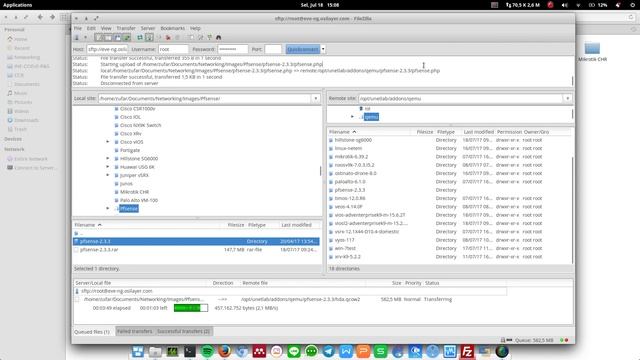Toggle synchronized browsing icon
This screenshot has width=640, height=360.
coord(210,38)
